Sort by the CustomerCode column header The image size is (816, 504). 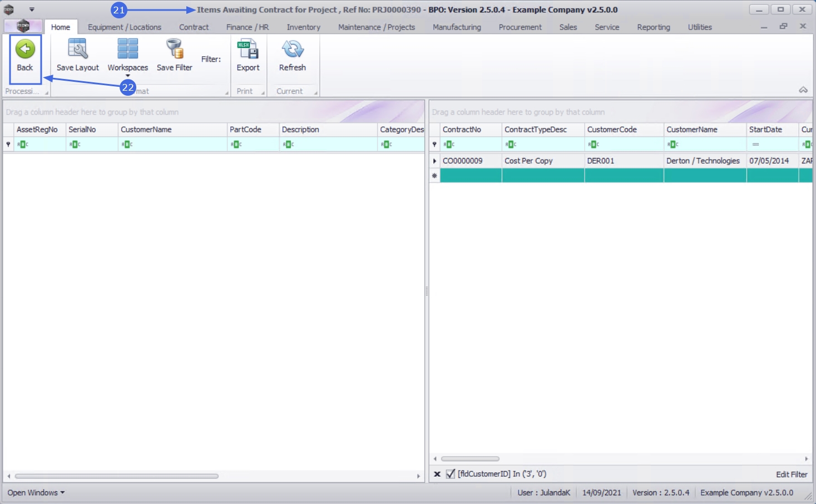[625, 130]
